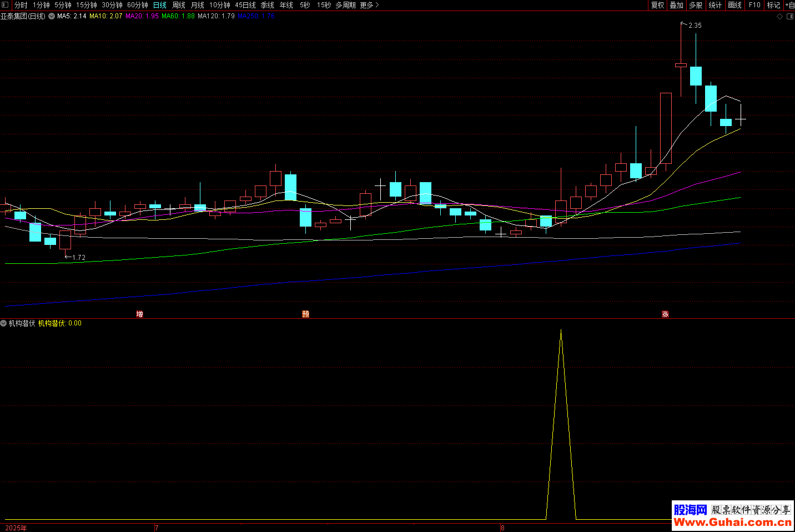Open the 多股 multi-stock view

[x=696, y=5]
